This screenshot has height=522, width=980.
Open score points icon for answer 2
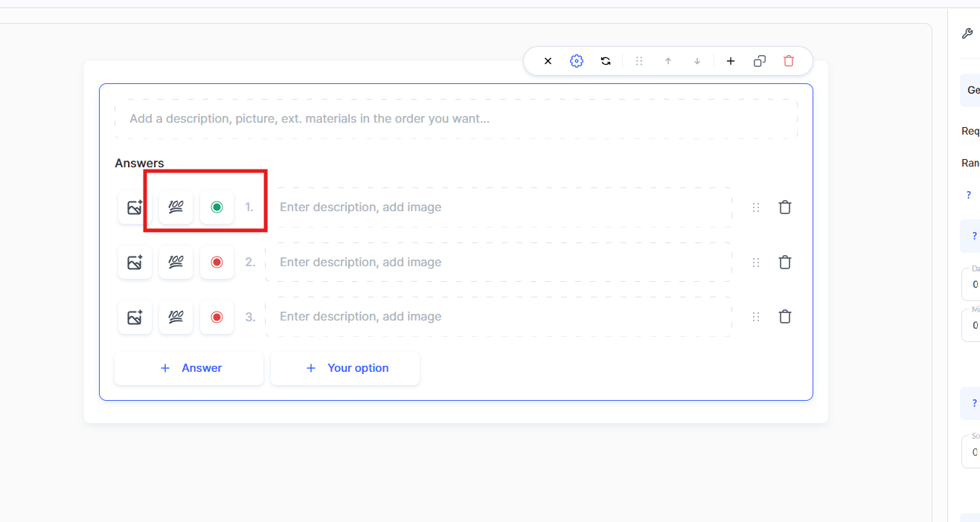tap(176, 262)
